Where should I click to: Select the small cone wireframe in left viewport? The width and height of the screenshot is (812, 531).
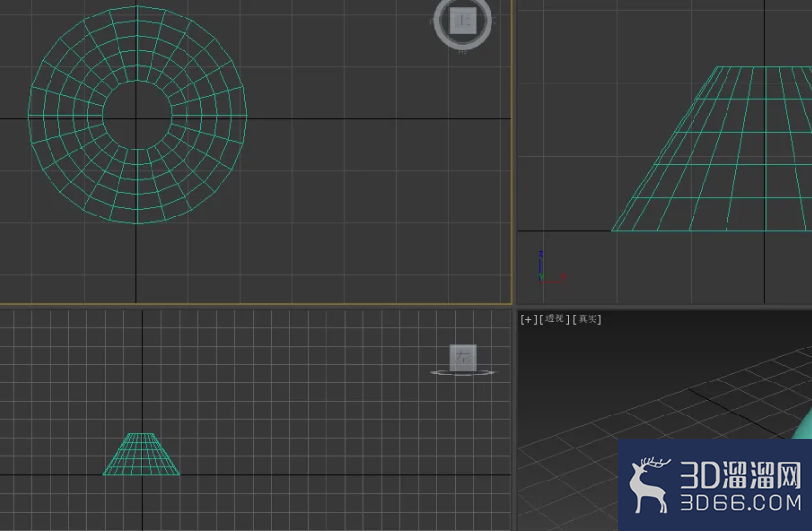[x=141, y=454]
